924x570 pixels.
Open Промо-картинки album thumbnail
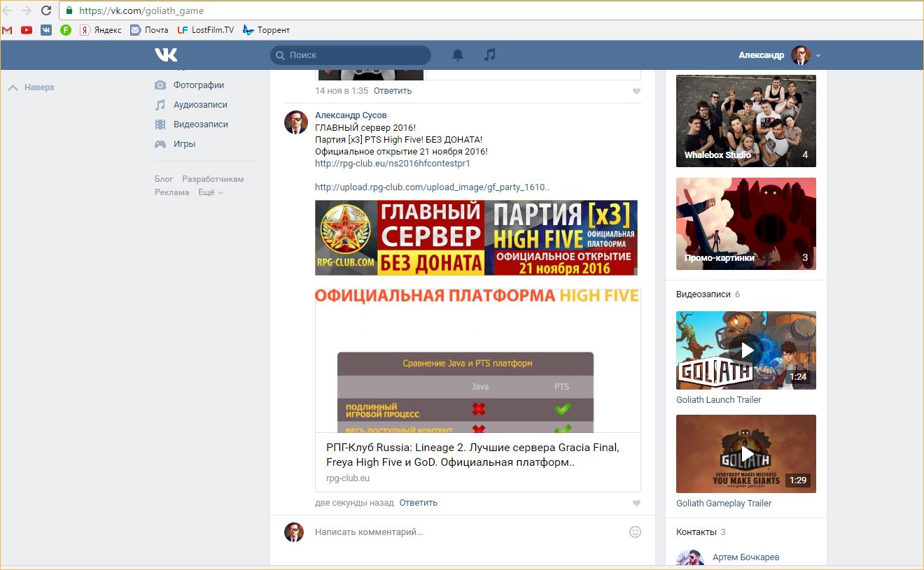click(746, 224)
